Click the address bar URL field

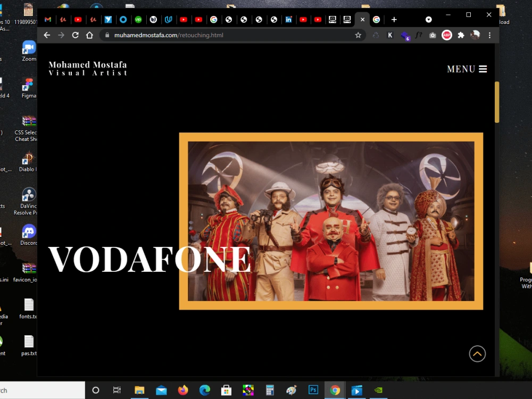click(x=232, y=35)
